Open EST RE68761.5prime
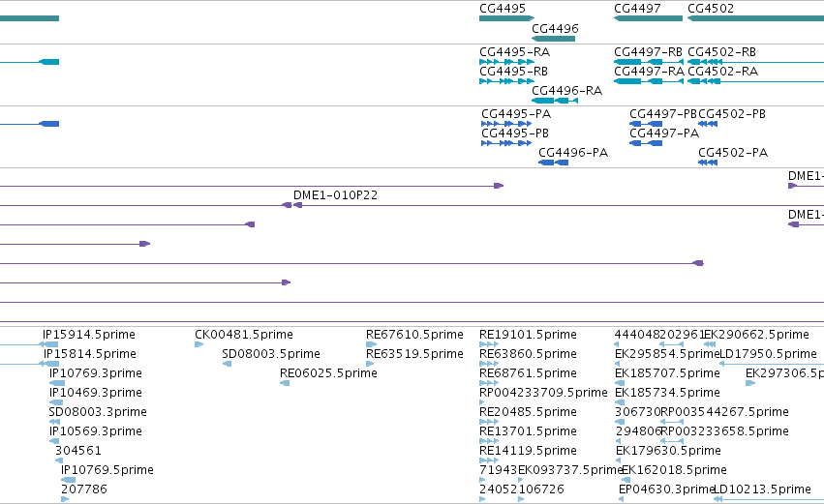 tap(528, 373)
